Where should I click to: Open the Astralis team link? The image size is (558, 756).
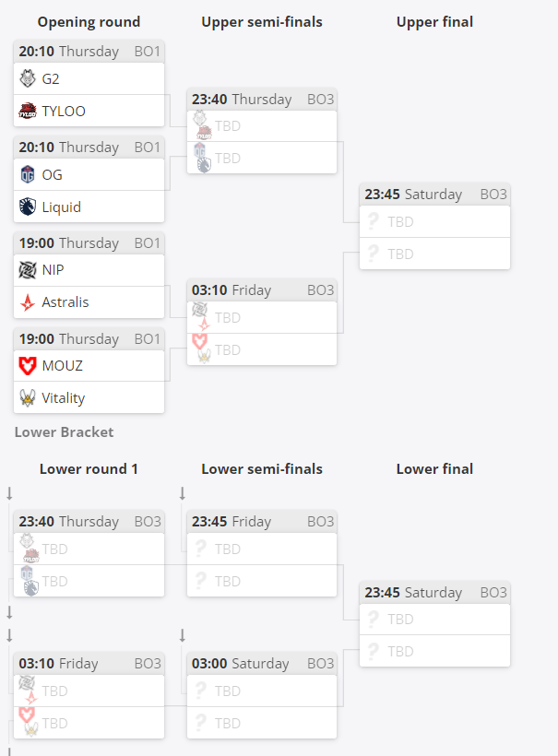click(x=65, y=302)
